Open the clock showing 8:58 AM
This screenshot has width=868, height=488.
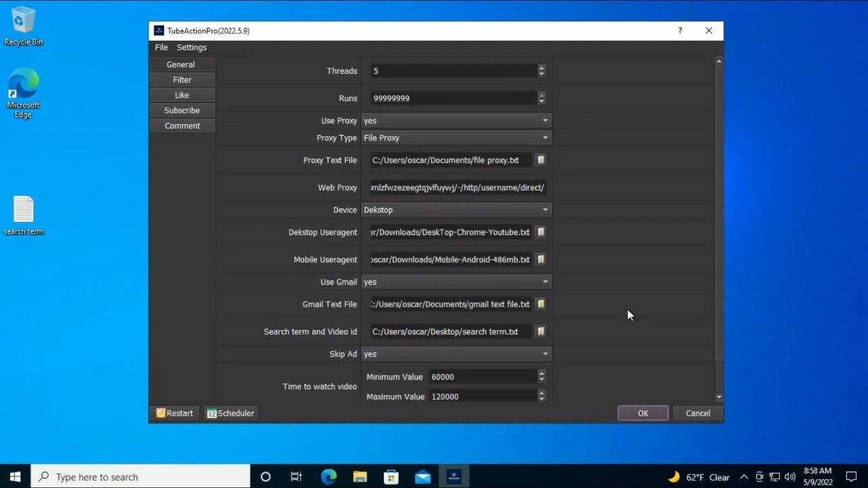818,476
